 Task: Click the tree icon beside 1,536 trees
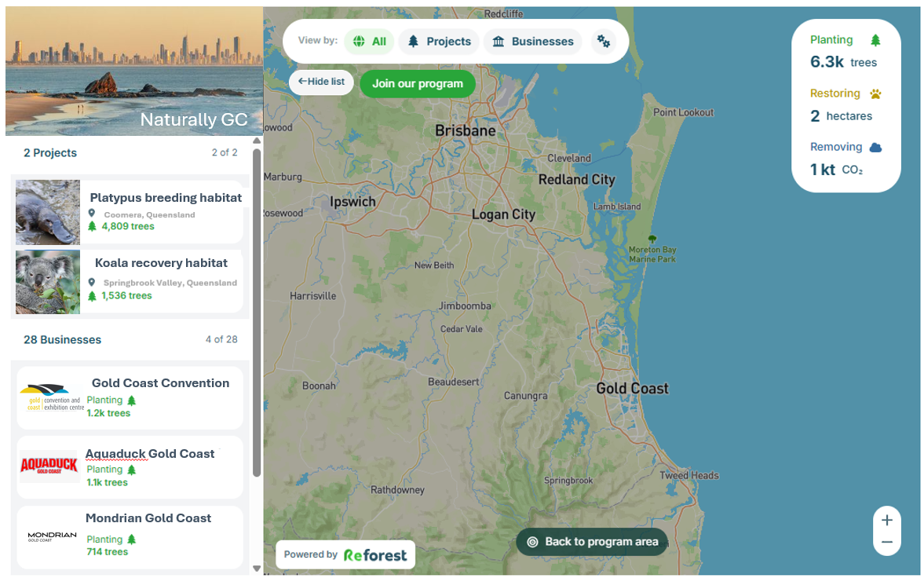(92, 295)
